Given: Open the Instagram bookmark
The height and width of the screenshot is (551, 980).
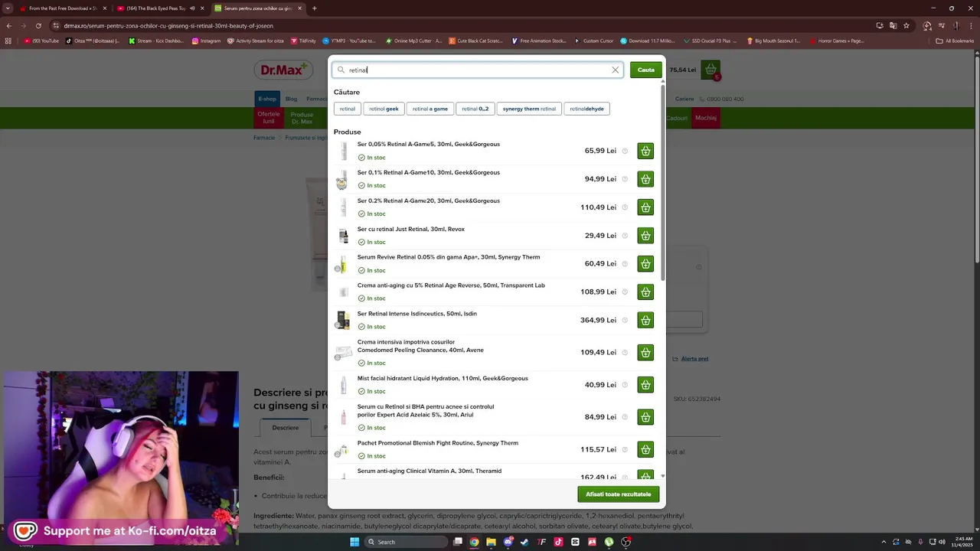Looking at the screenshot, I should click(x=206, y=41).
